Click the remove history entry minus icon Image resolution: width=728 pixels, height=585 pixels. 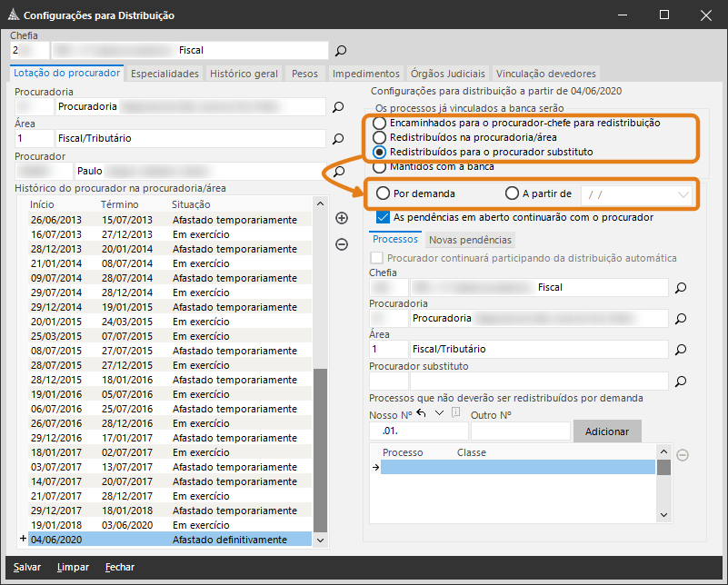pyautogui.click(x=342, y=243)
